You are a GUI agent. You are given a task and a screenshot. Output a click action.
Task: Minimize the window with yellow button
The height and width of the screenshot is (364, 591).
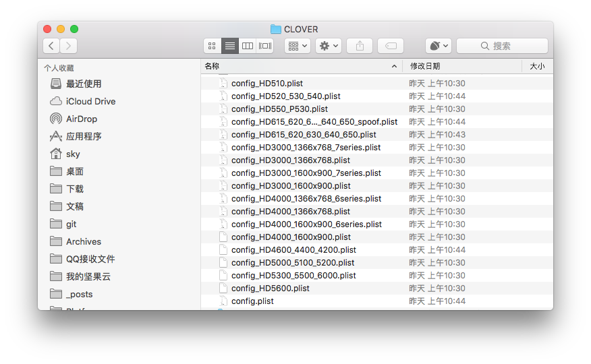click(x=61, y=29)
